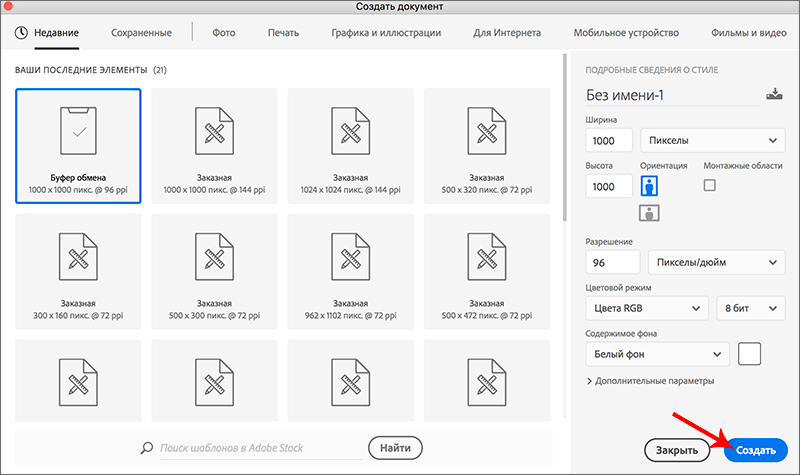Click the white background color swatch
Viewport: 800px width, 475px height.
[x=749, y=354]
